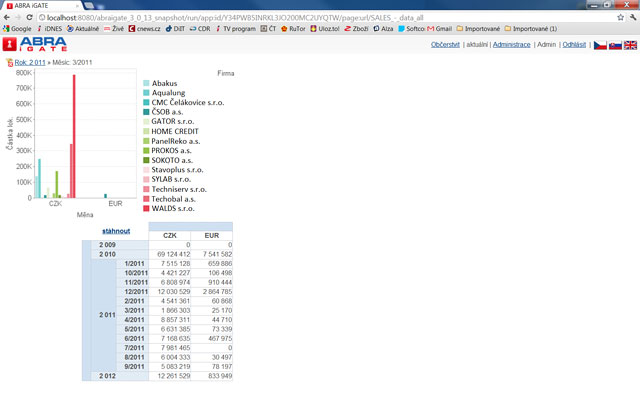Click the ABRA iGATE logo
Image resolution: width=640 pixels, height=408 pixels.
(x=35, y=44)
